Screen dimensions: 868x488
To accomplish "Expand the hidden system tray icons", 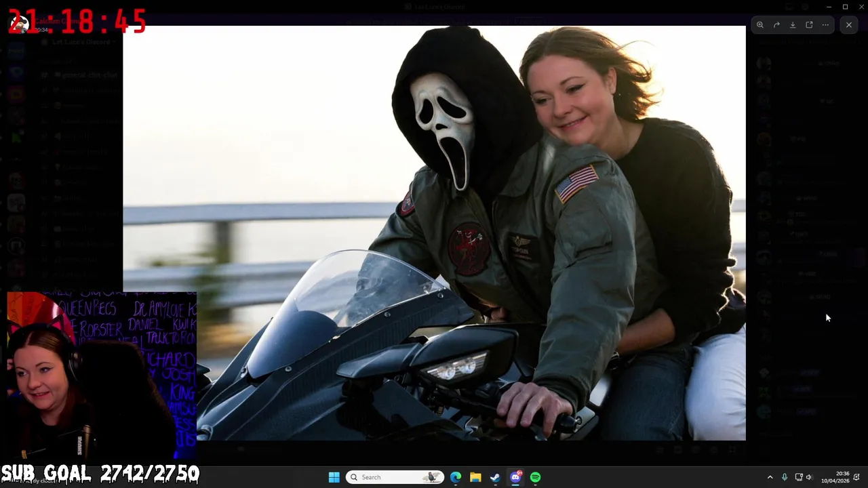I will point(770,477).
